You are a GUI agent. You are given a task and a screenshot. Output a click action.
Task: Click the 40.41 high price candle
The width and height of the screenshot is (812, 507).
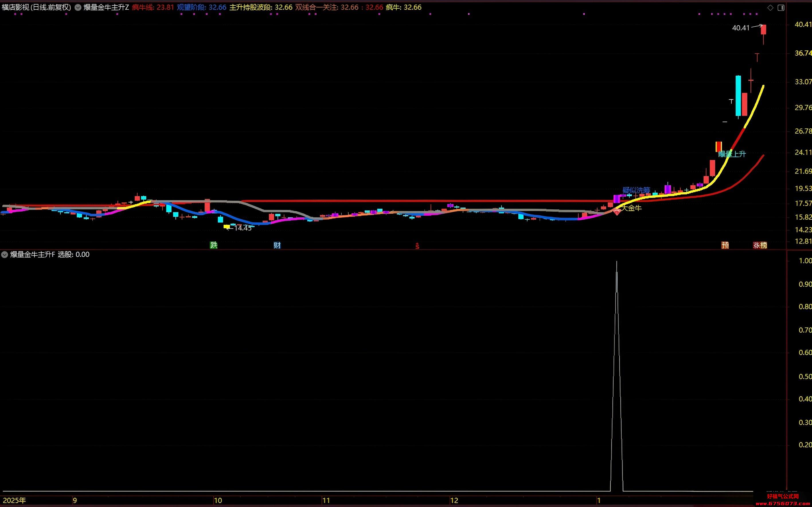coord(763,30)
